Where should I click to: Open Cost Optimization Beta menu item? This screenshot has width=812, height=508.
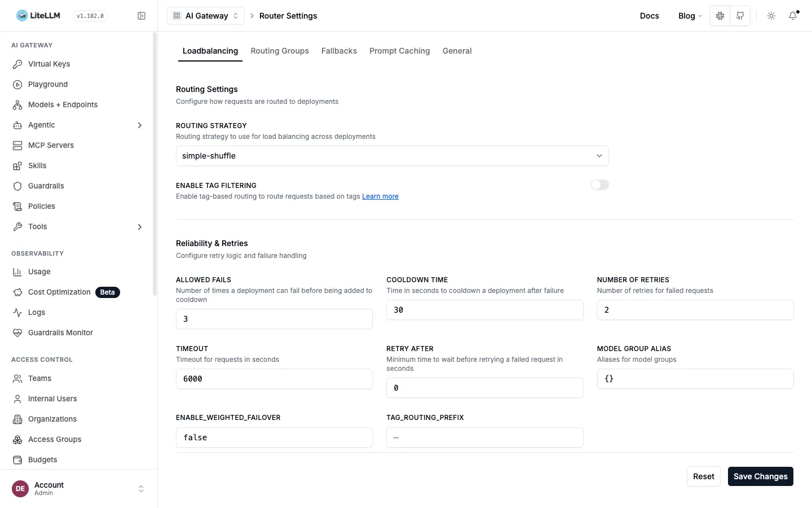coord(78,292)
